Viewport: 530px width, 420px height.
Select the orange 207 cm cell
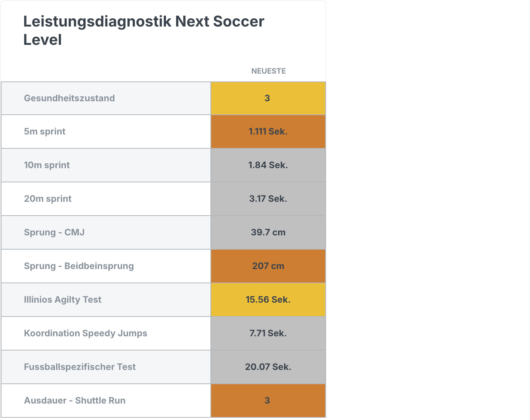(268, 266)
